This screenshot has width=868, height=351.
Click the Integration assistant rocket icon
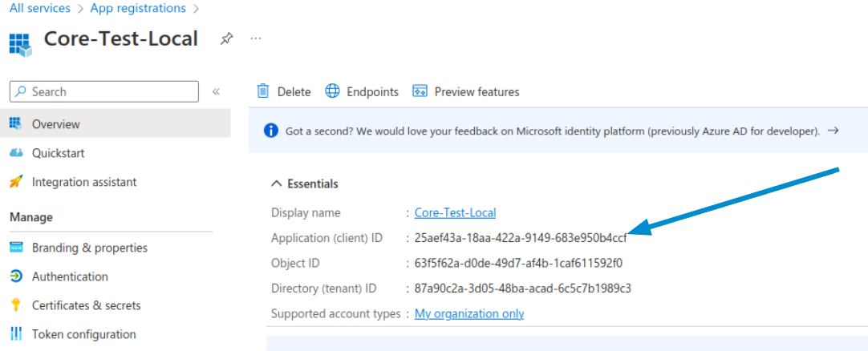[16, 181]
